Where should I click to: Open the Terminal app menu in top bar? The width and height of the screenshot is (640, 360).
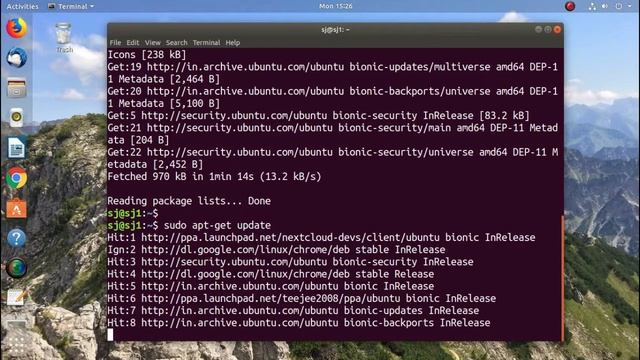71,6
